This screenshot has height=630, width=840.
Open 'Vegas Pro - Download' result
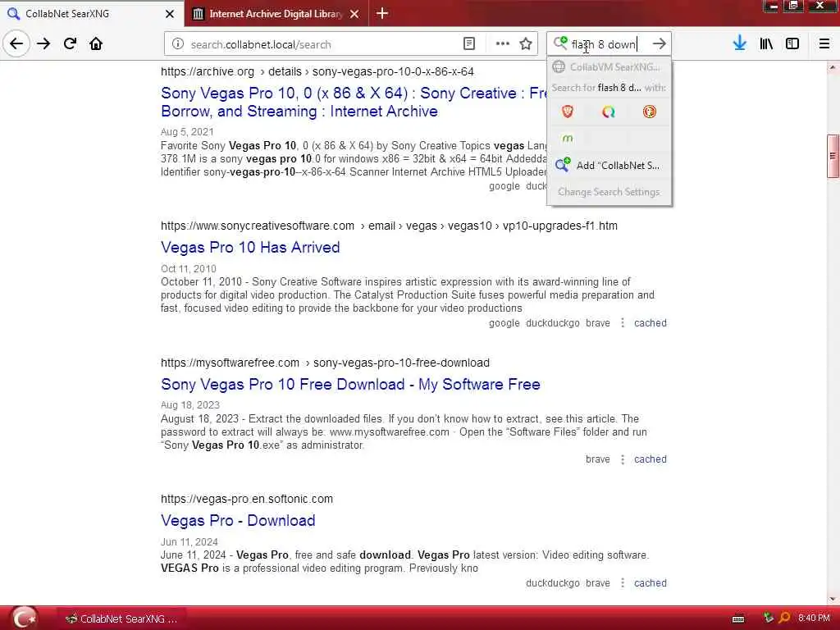coord(238,521)
